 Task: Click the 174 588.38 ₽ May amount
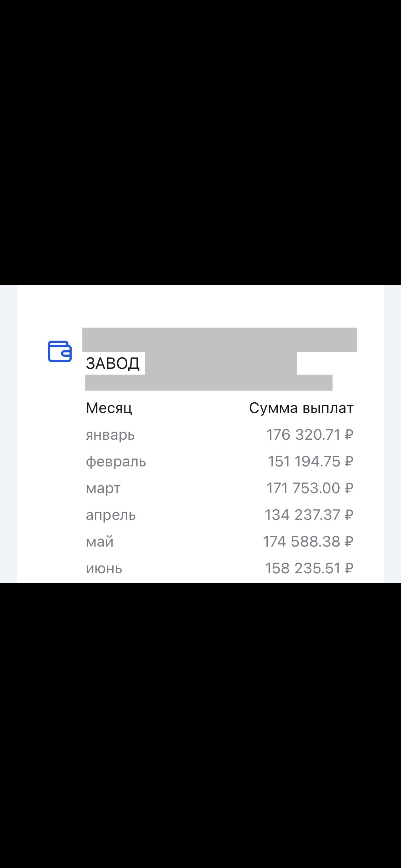tap(308, 542)
